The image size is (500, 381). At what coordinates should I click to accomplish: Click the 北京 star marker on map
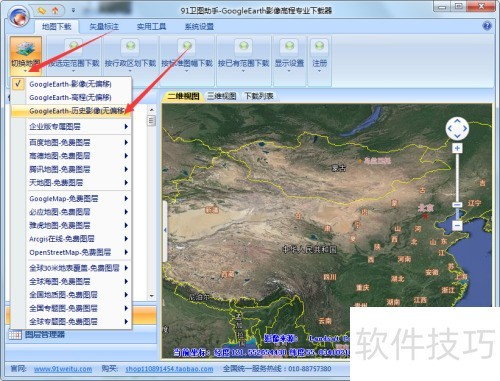pyautogui.click(x=425, y=216)
